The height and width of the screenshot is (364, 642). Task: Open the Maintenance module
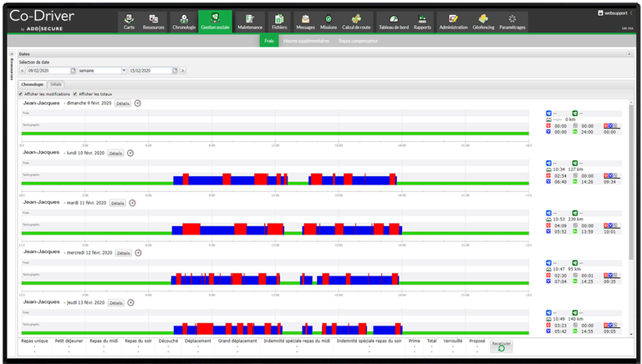tap(250, 22)
